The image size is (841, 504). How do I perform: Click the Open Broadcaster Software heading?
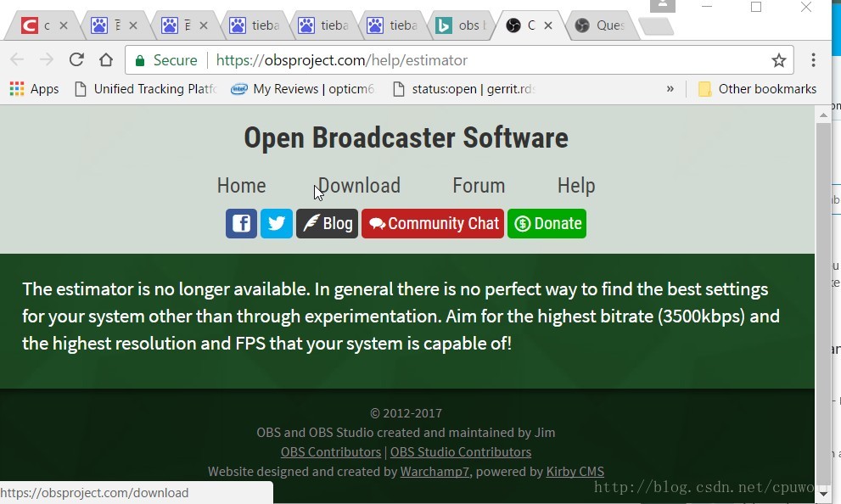[x=406, y=137]
